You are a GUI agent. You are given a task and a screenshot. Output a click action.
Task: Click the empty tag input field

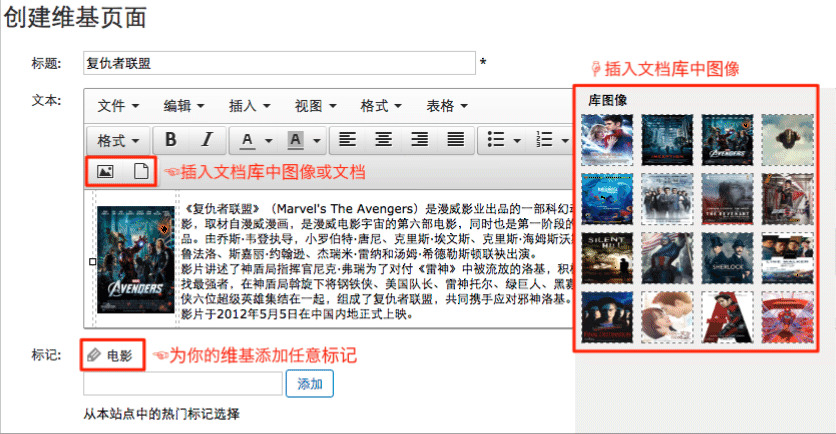click(183, 384)
